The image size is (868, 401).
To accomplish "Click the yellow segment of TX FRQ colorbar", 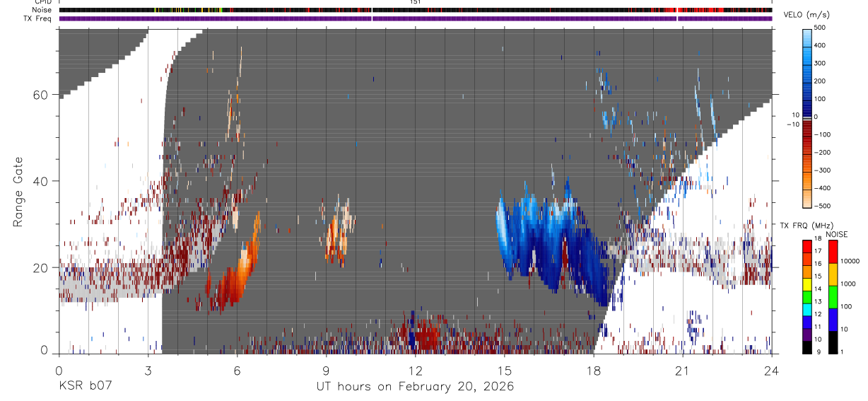I will click(807, 283).
